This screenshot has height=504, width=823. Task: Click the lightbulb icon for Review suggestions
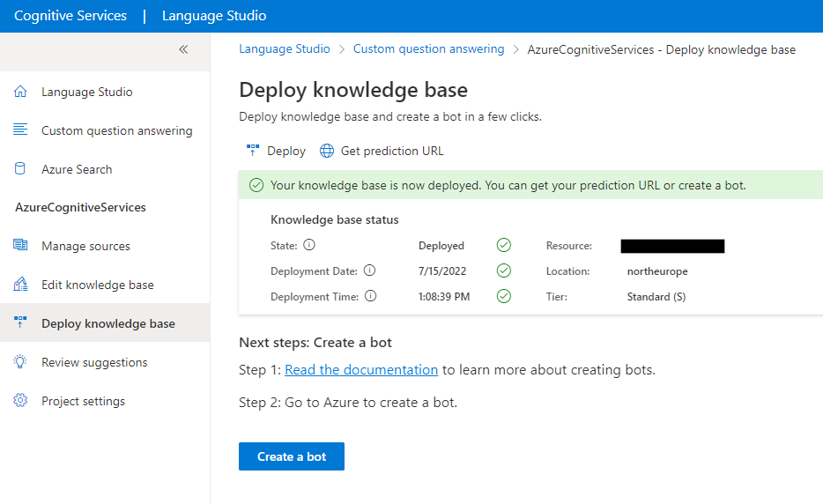20,361
